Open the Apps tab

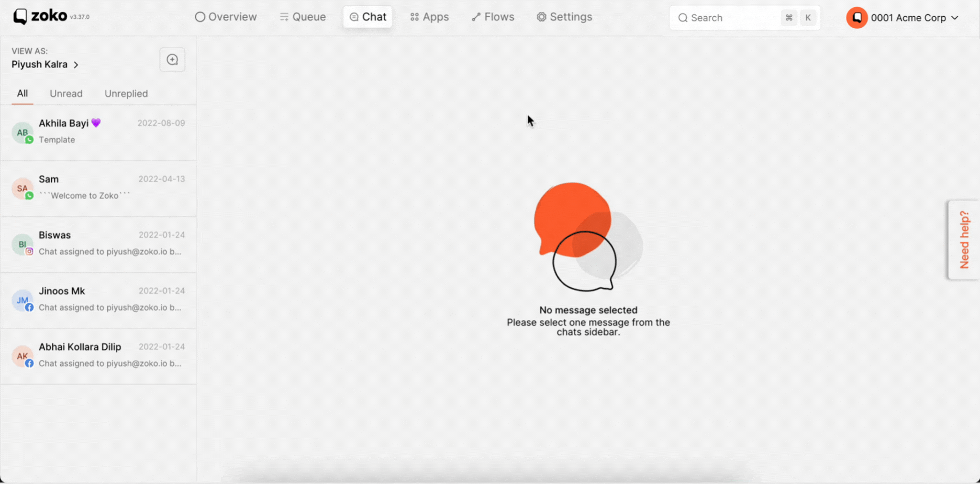click(429, 17)
